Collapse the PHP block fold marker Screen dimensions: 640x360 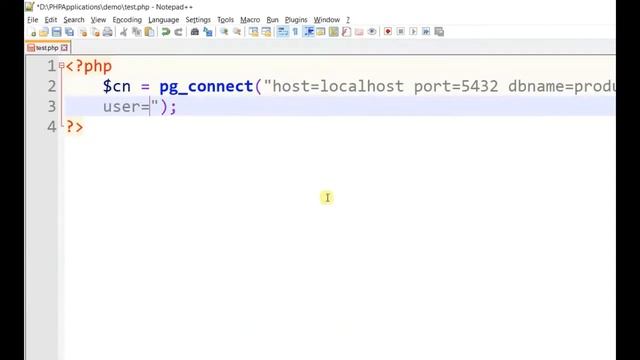pos(62,65)
